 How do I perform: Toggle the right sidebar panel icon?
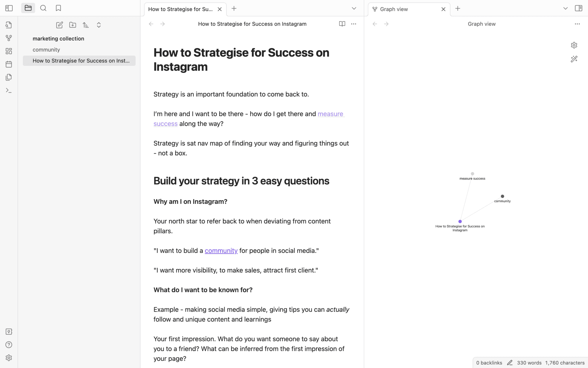pos(579,8)
